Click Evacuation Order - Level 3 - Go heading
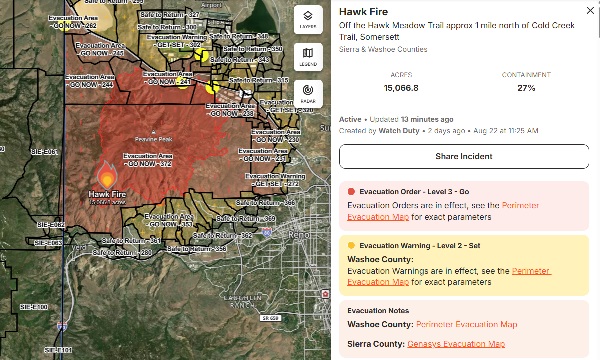Image resolution: width=602 pixels, height=360 pixels. pos(414,192)
